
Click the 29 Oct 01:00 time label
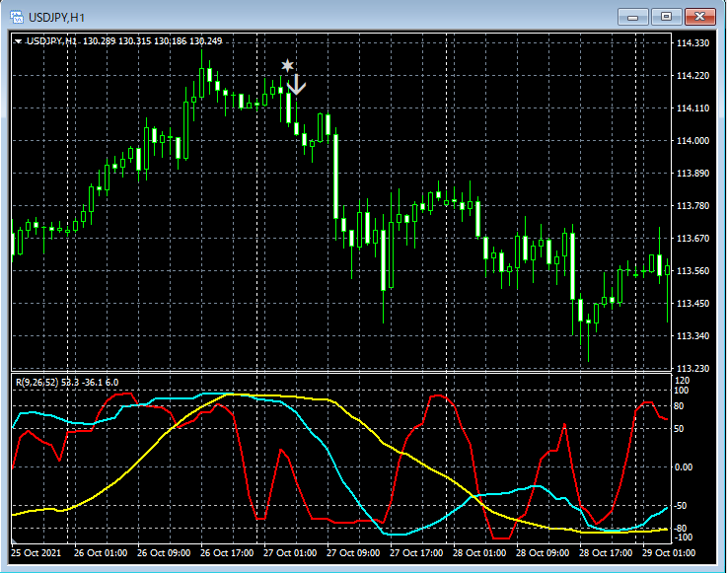coord(669,553)
